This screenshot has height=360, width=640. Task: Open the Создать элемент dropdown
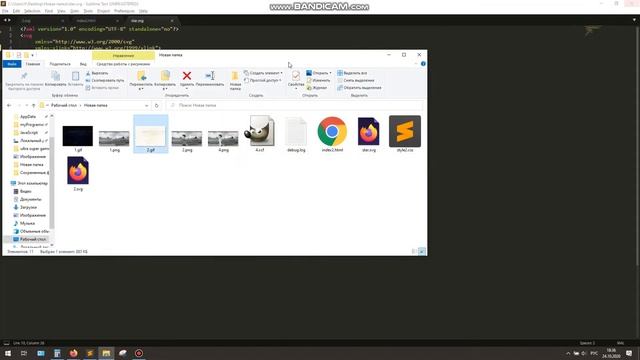(x=263, y=73)
